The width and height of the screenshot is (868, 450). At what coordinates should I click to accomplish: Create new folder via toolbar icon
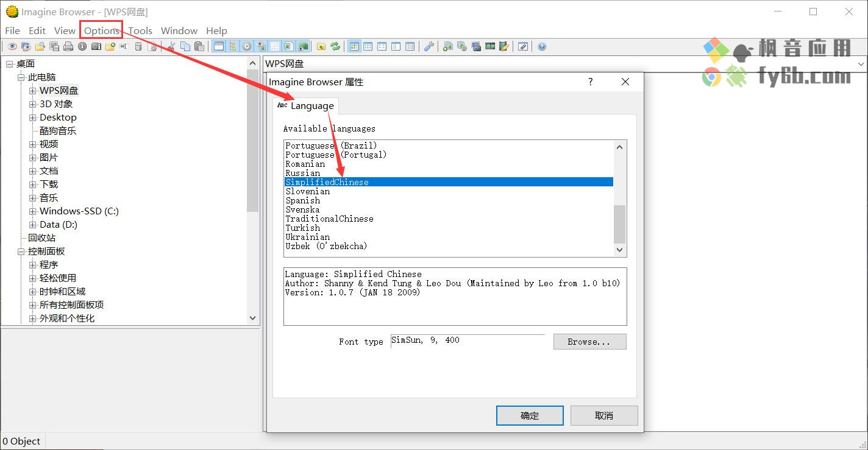[110, 46]
